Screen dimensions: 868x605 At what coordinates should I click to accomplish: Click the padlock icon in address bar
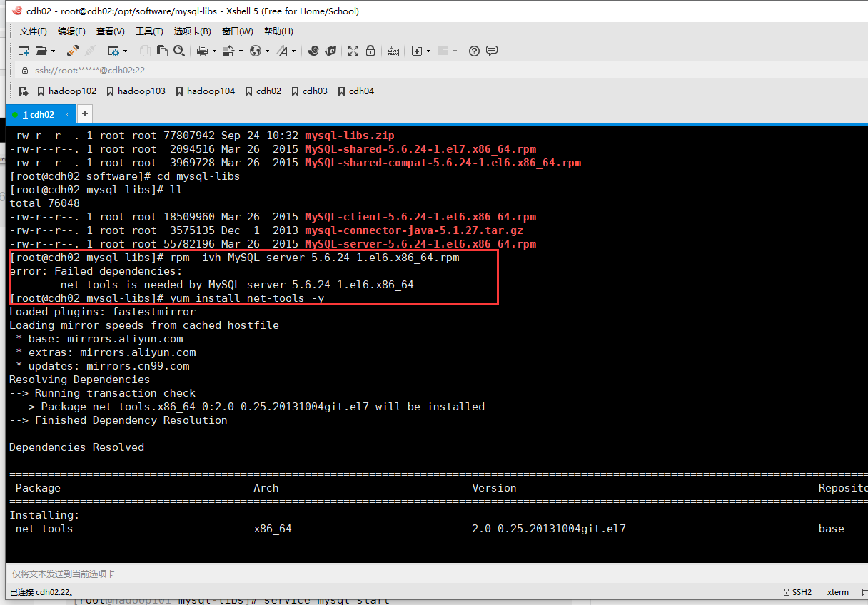click(25, 71)
